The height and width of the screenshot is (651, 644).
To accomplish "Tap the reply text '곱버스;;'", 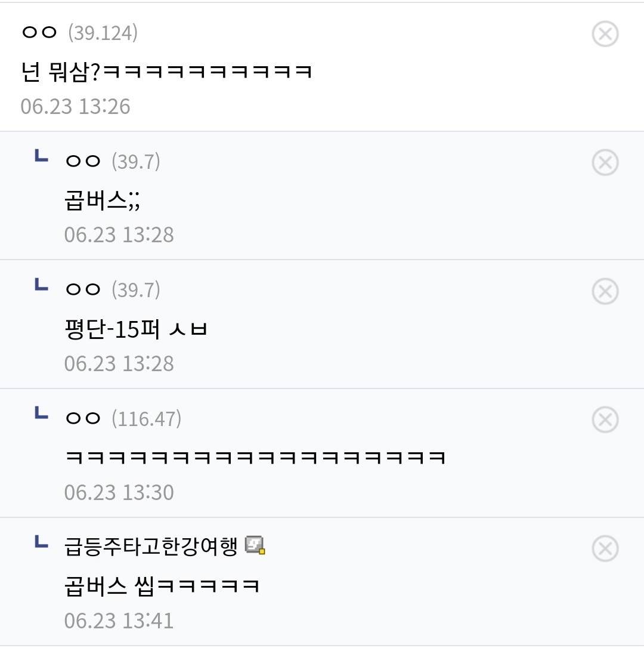I will tap(102, 202).
